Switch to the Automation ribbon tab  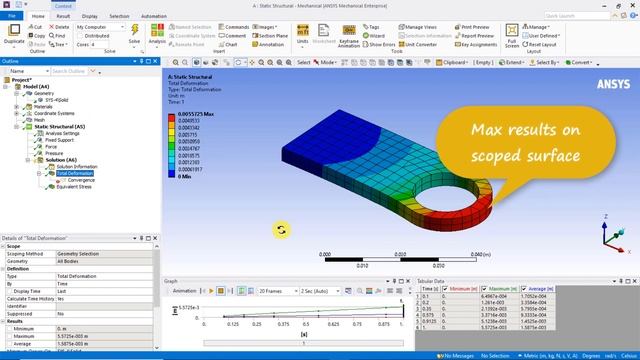tap(154, 16)
